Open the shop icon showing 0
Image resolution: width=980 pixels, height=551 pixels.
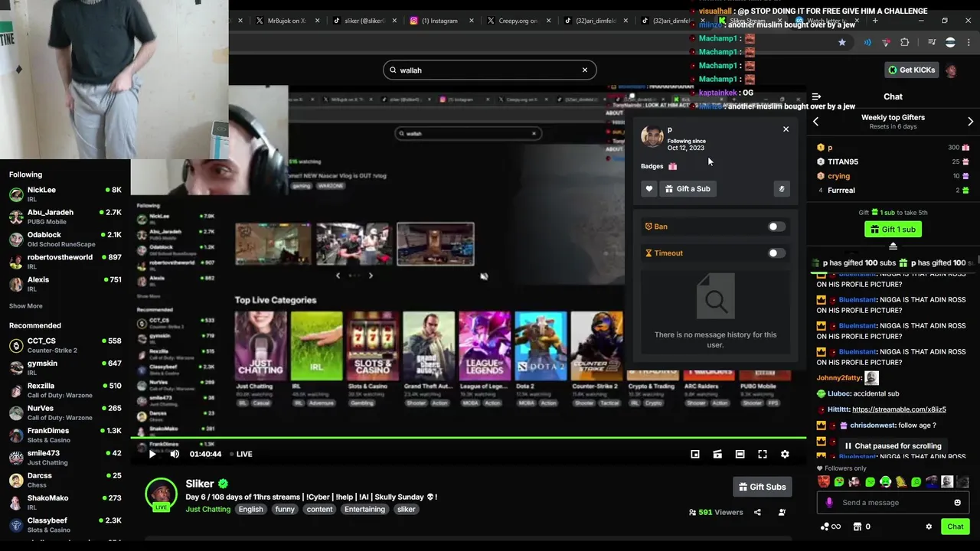pyautogui.click(x=861, y=527)
